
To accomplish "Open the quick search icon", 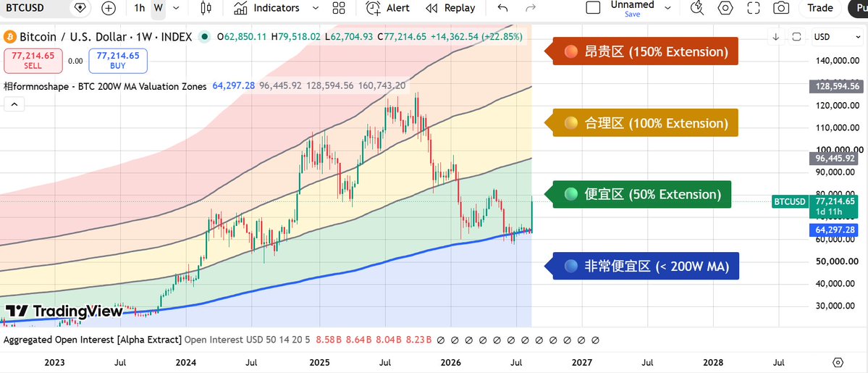I will click(697, 8).
